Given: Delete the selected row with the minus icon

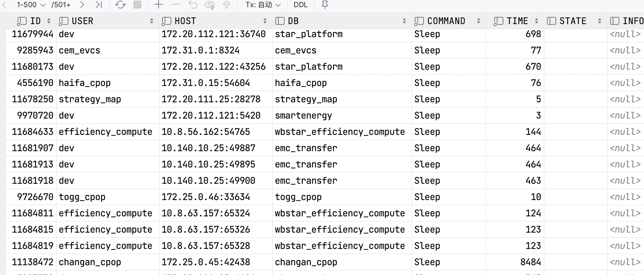Looking at the screenshot, I should [175, 5].
